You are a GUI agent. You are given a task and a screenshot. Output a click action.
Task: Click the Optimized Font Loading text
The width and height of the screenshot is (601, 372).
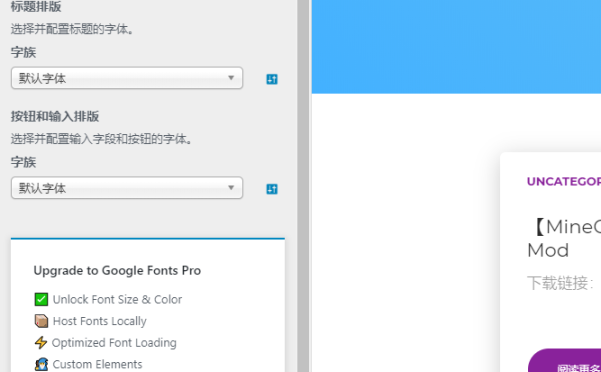coord(114,343)
